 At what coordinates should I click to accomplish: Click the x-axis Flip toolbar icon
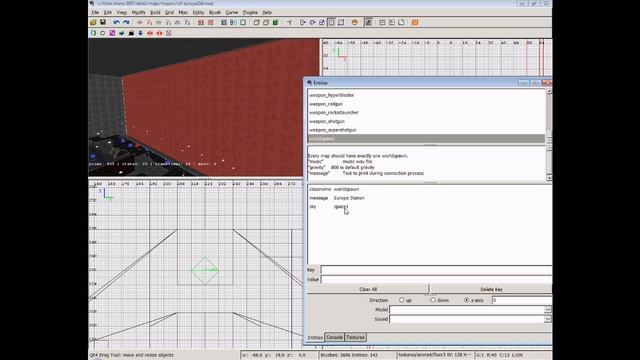point(139,22)
